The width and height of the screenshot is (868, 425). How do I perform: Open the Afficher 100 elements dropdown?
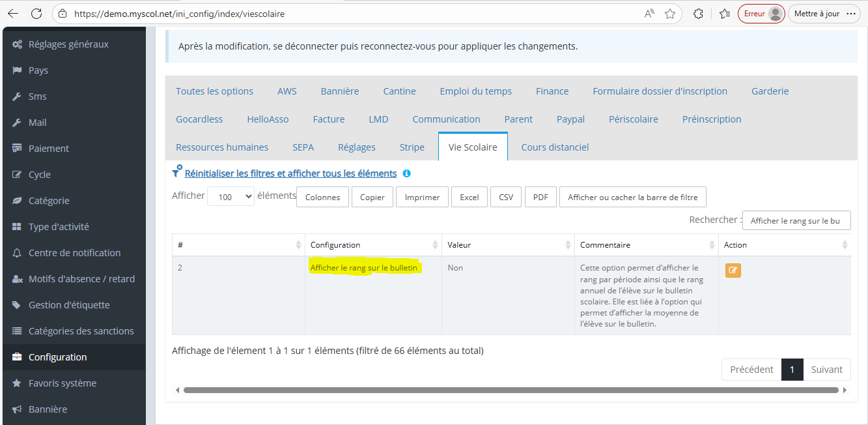[231, 196]
